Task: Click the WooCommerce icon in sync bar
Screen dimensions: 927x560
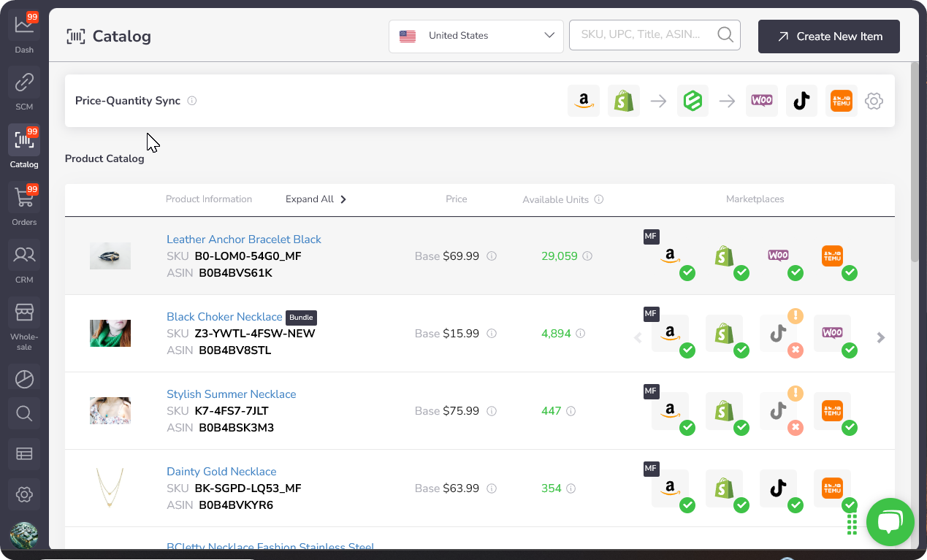Action: (762, 101)
